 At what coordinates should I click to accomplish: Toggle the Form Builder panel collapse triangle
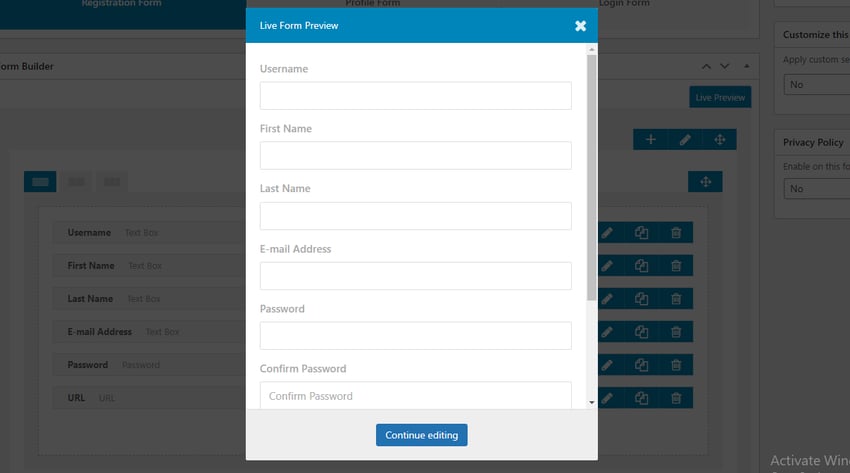click(746, 67)
